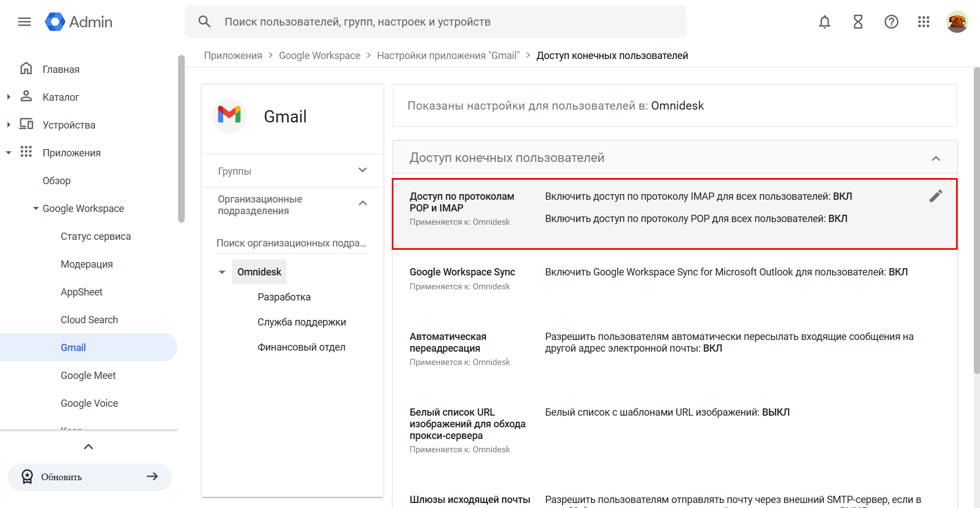980x508 pixels.
Task: Click the Google Admin logo
Action: click(x=79, y=22)
